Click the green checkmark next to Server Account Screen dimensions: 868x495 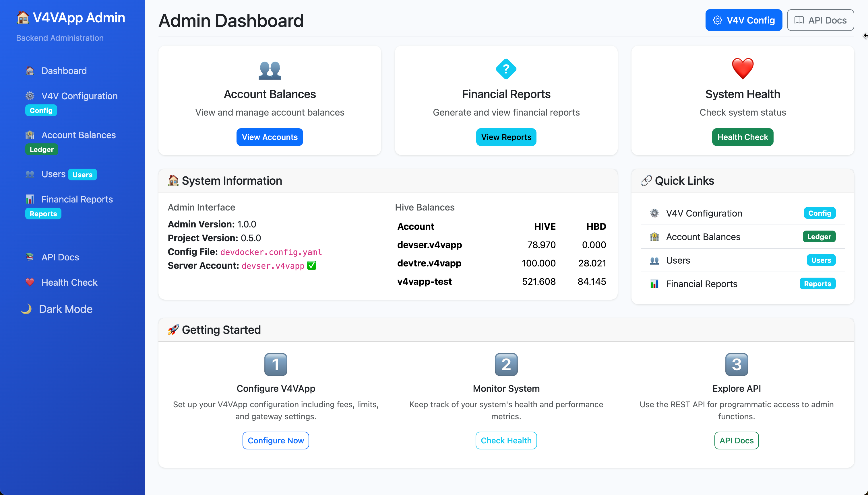point(312,266)
